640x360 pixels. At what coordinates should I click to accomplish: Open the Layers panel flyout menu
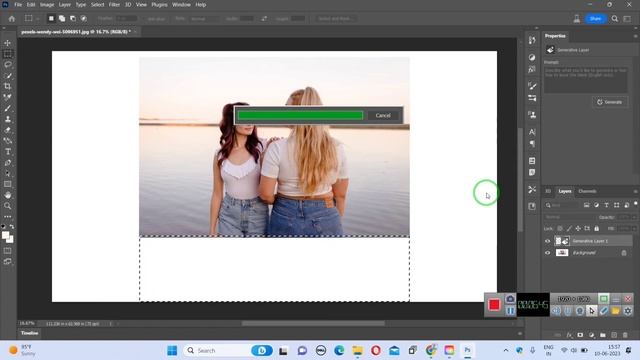click(x=635, y=191)
